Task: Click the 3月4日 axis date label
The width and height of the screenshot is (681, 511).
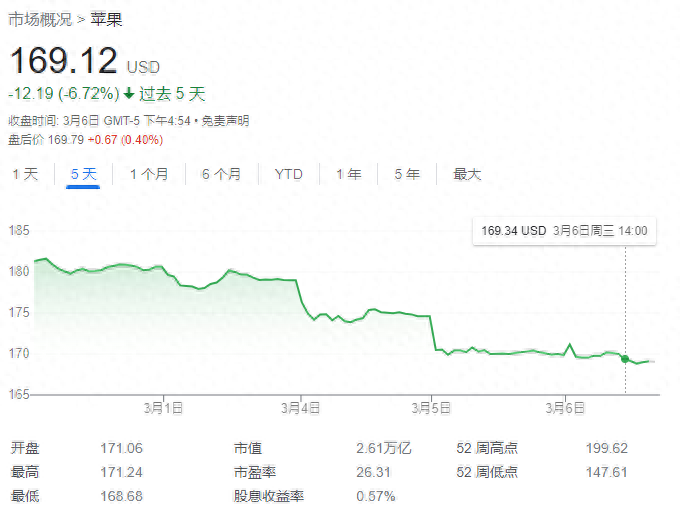Action: 301,408
